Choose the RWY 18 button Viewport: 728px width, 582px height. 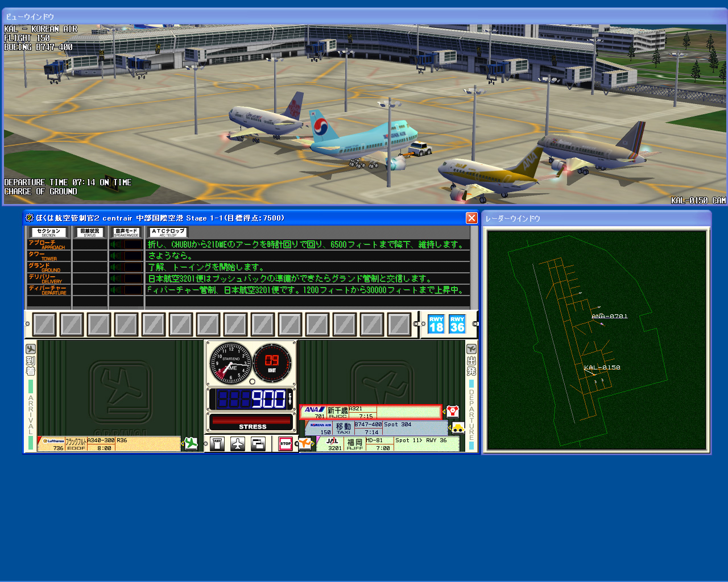(x=436, y=324)
